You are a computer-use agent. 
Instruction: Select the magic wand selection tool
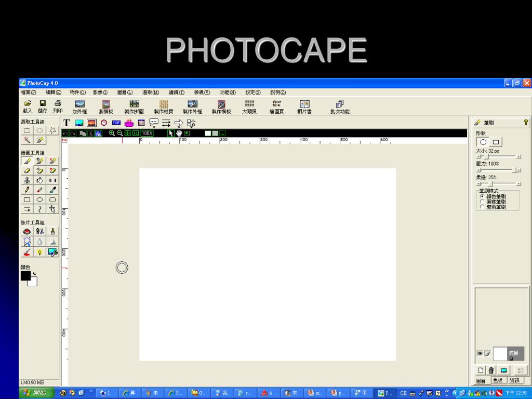tap(27, 140)
